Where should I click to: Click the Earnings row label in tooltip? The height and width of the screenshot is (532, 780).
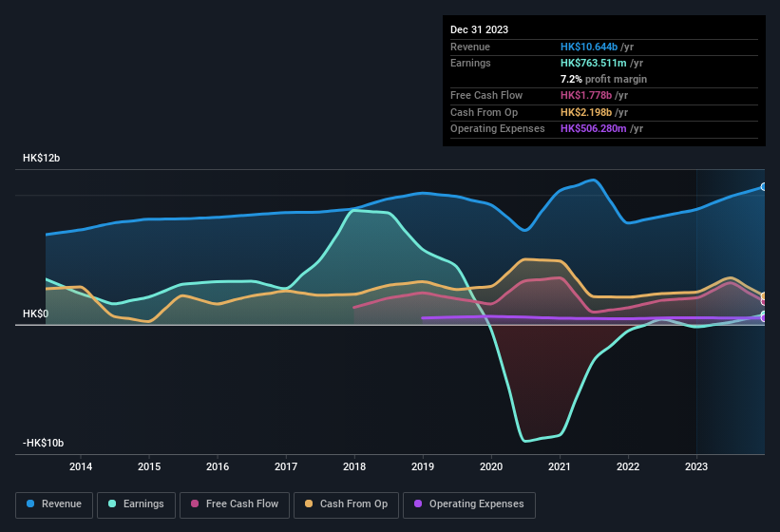click(x=470, y=63)
